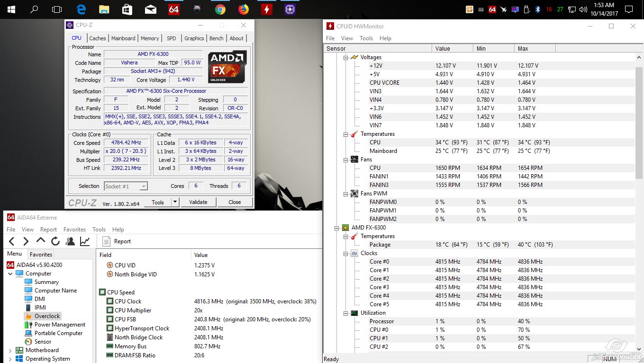644x363 pixels.
Task: Collapse the Computer tree node
Action: 10,274
